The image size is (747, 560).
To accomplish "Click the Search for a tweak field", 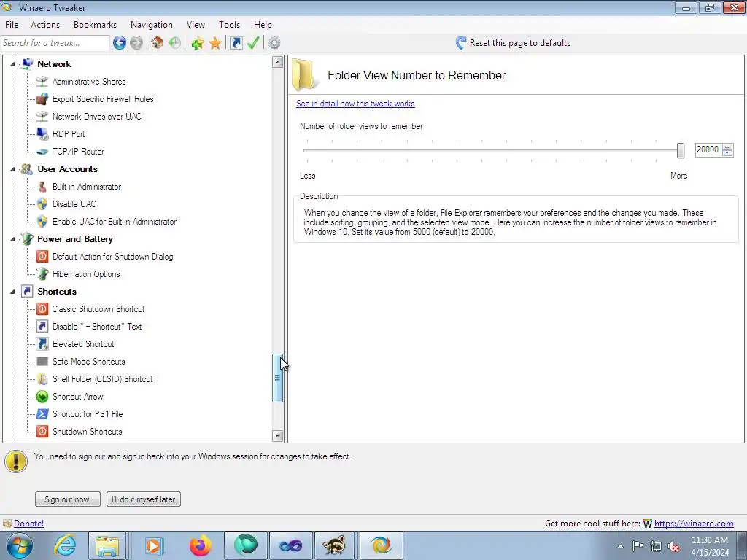I will pyautogui.click(x=55, y=43).
